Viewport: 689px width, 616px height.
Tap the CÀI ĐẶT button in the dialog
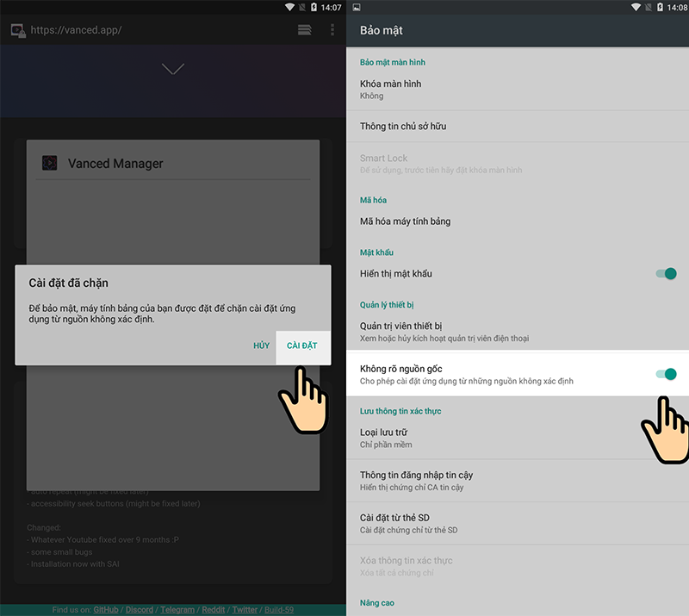click(x=302, y=346)
